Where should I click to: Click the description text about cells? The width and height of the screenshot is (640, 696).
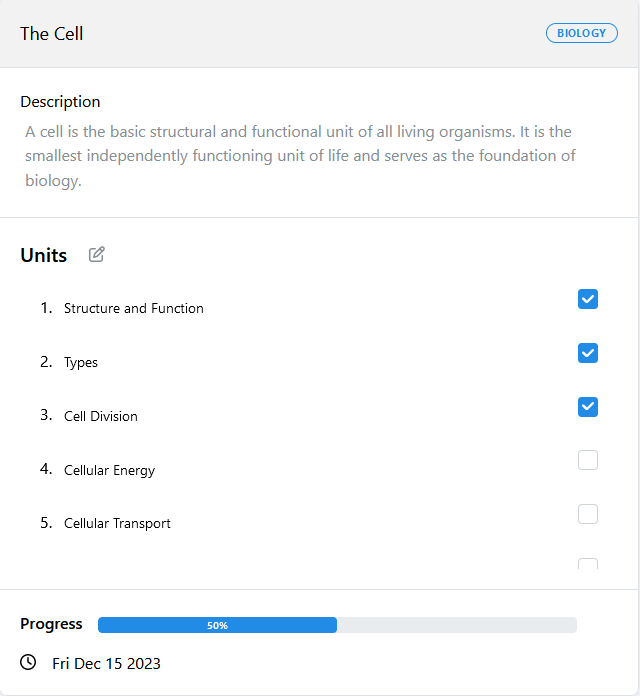tap(300, 156)
